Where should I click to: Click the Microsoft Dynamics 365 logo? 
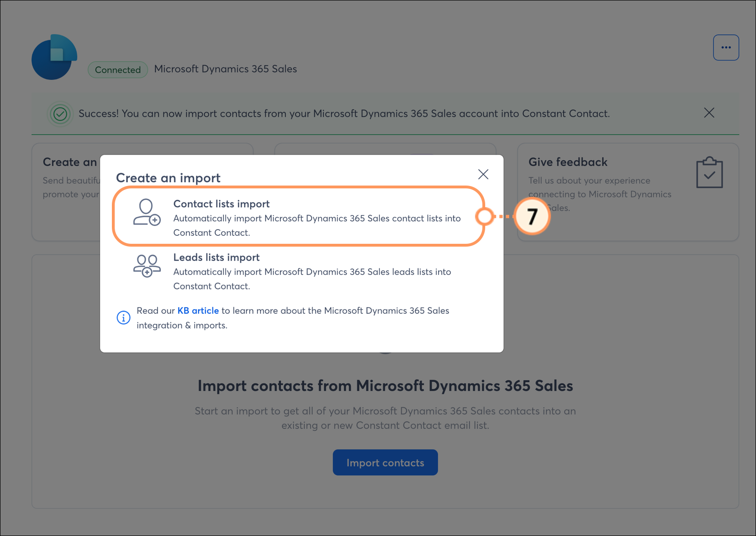click(54, 57)
